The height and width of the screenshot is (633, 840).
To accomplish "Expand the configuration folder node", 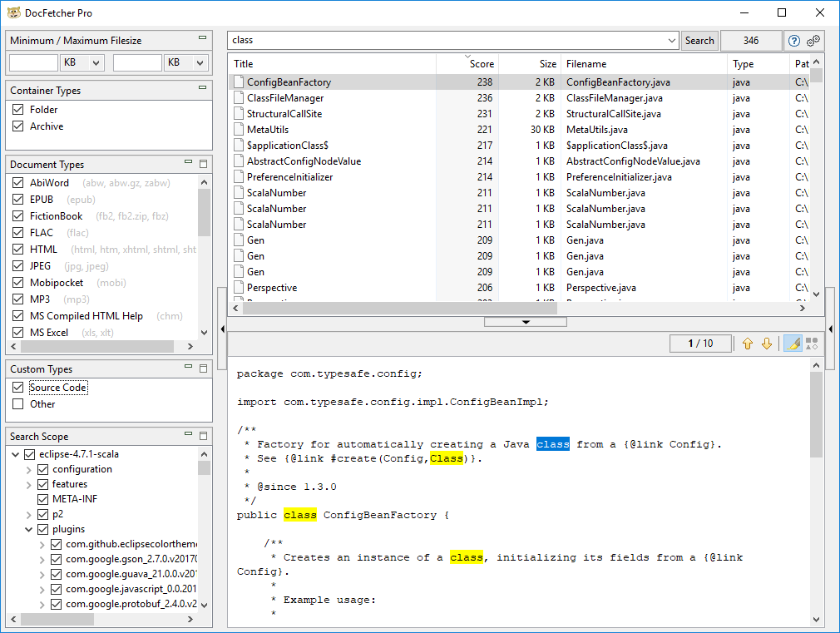I will tap(29, 469).
